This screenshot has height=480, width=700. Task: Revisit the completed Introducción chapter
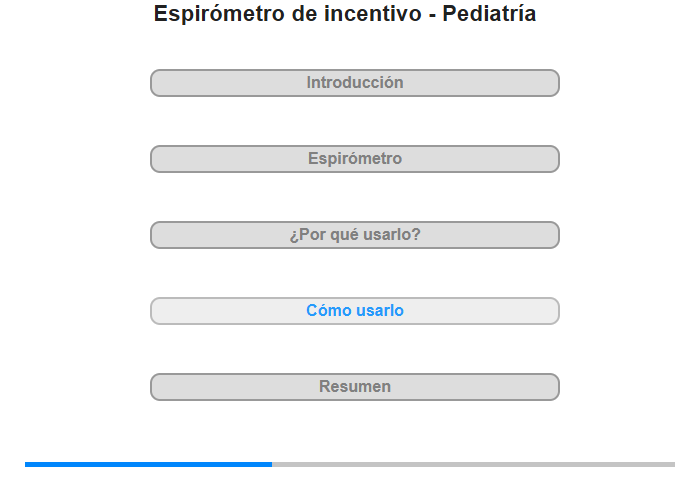[354, 83]
